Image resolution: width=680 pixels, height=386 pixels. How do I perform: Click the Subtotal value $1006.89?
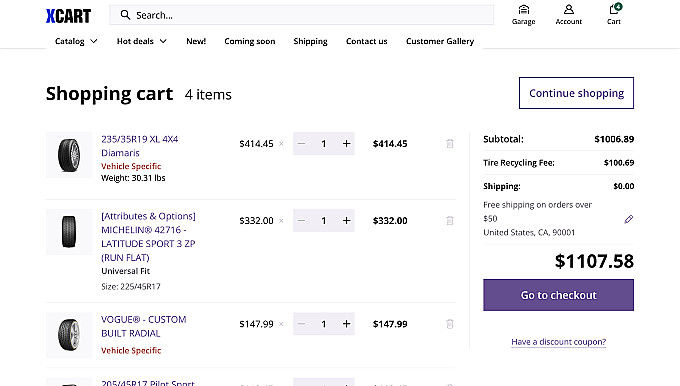point(614,139)
